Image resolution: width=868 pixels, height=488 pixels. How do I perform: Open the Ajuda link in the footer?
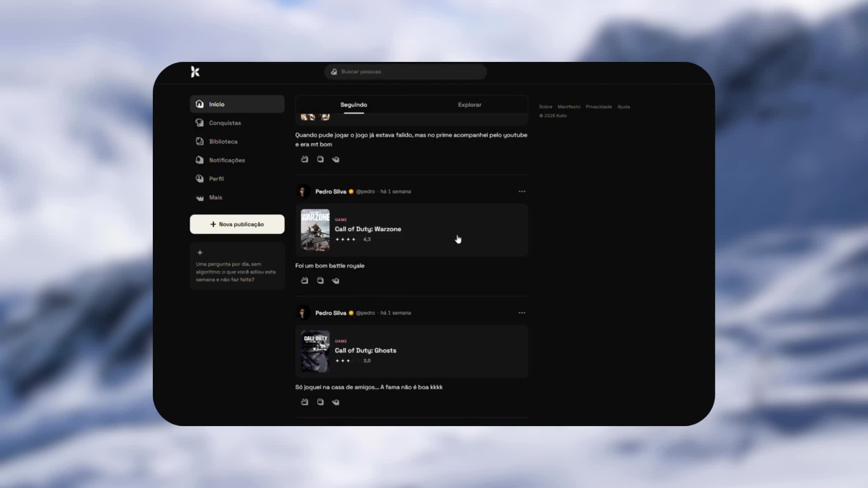pyautogui.click(x=623, y=107)
